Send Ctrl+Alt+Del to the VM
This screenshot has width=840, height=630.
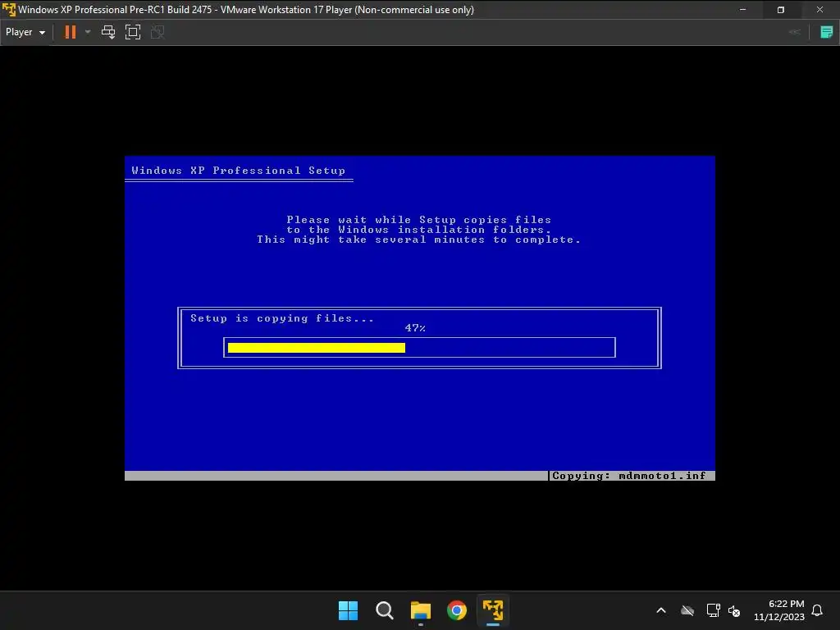108,32
